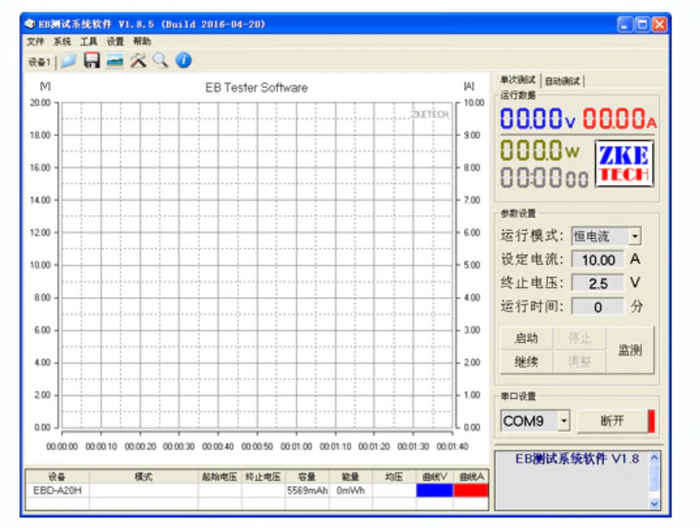700x528 pixels.
Task: Click the 曲线V column header
Action: (434, 477)
